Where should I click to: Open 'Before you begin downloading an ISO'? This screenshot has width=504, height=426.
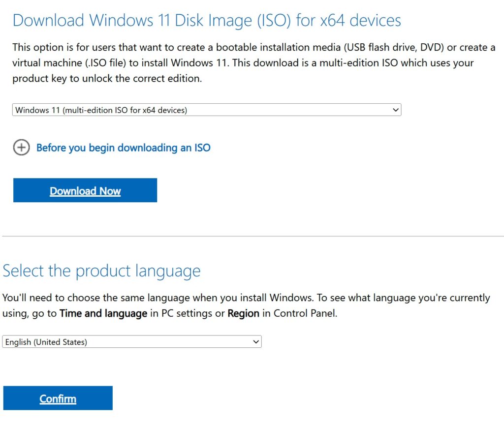[123, 148]
